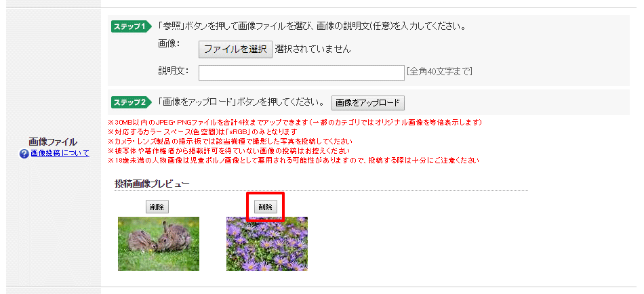Click the [全角40文字まで] hint text
Viewport: 644px width, 294px height.
(x=439, y=72)
